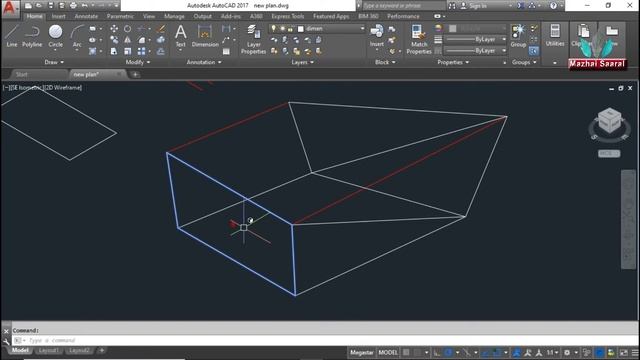This screenshot has height=360, width=640.
Task: Toggle snap mode in status bar
Action: tap(417, 353)
